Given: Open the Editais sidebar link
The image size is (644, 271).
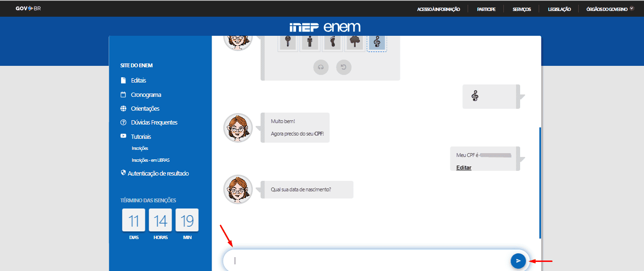Looking at the screenshot, I should [138, 80].
